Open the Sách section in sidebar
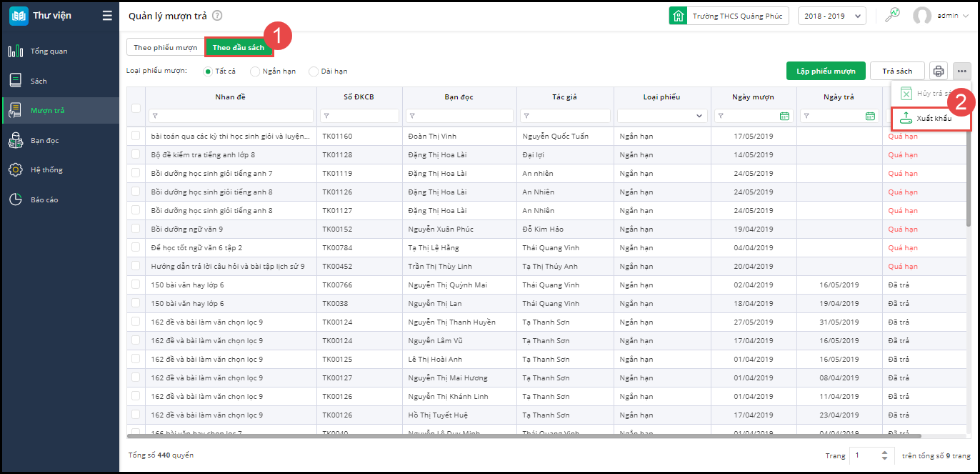The width and height of the screenshot is (980, 474). pos(39,81)
